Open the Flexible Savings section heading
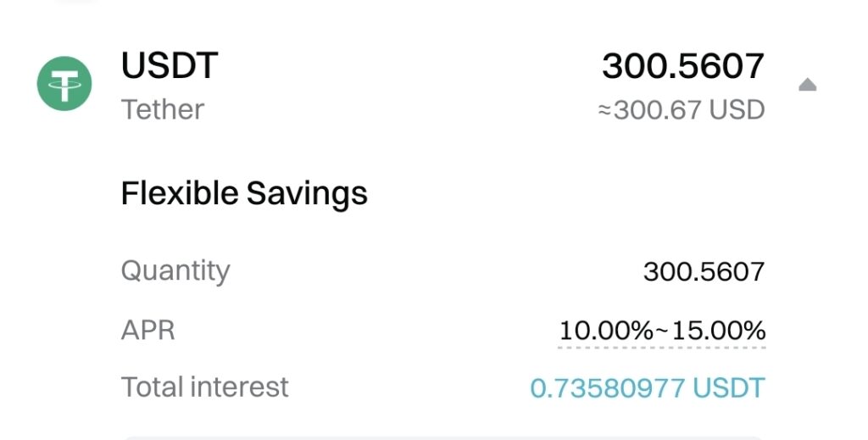 (x=244, y=193)
